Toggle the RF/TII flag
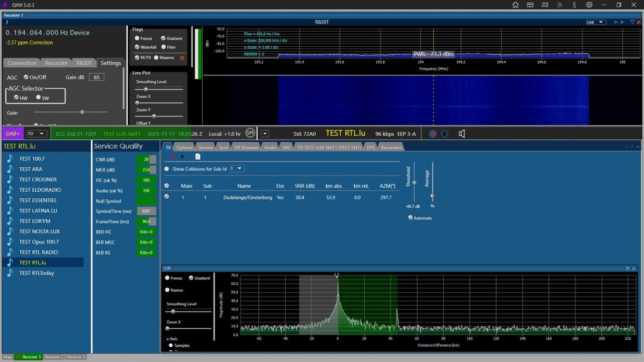644x362 pixels. click(137, 57)
